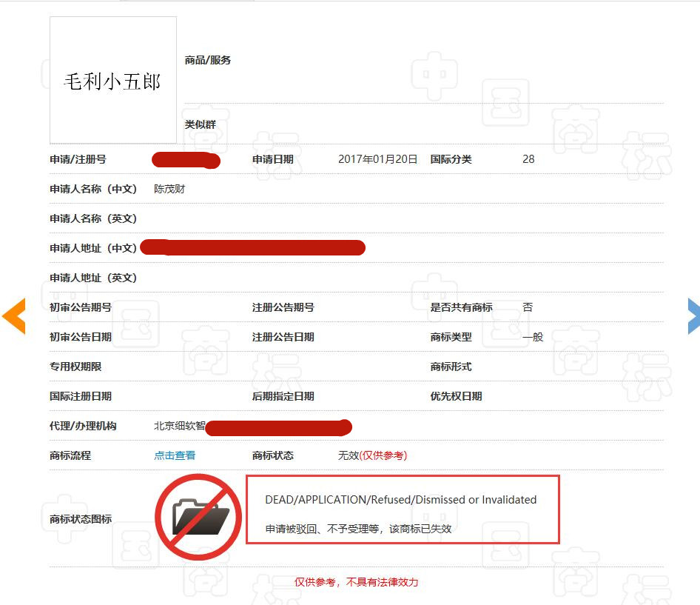Screen dimensions: 700x605
Task: Click the 国际注册日期 label
Action: (81, 396)
